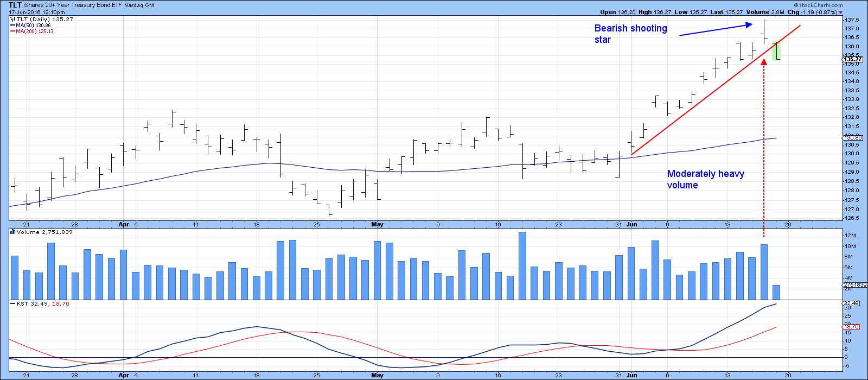Click the bar-chart icon beside TLT (Daily)

(x=12, y=19)
